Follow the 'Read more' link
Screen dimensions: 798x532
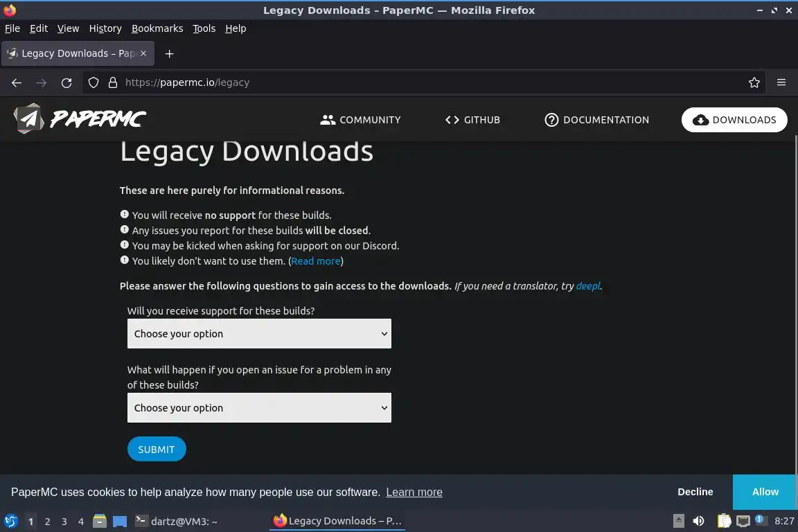(316, 260)
